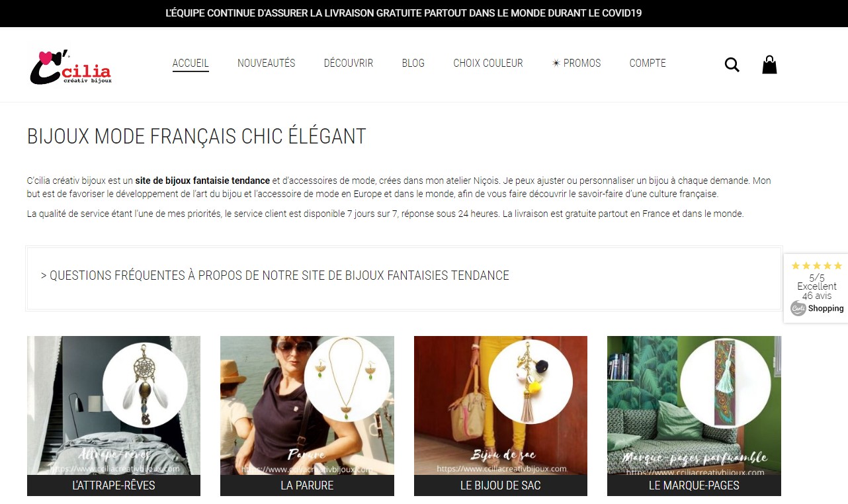
Task: Click the search magnifier icon
Action: click(x=732, y=65)
